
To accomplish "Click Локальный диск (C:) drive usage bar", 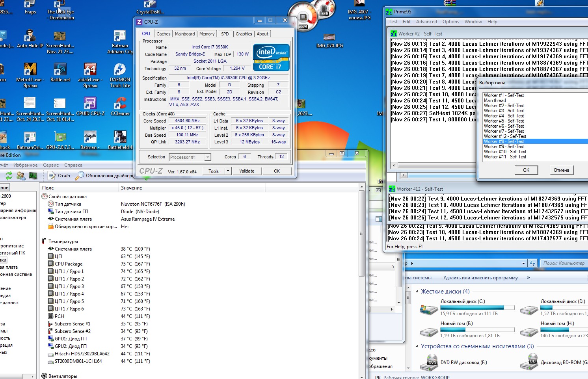I will (x=477, y=308).
